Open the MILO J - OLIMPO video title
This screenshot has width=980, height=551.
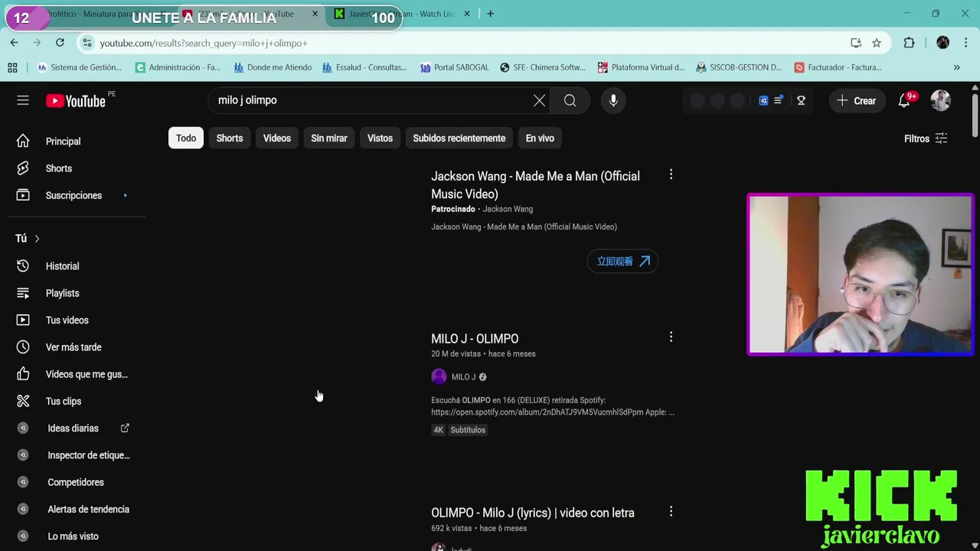click(475, 338)
